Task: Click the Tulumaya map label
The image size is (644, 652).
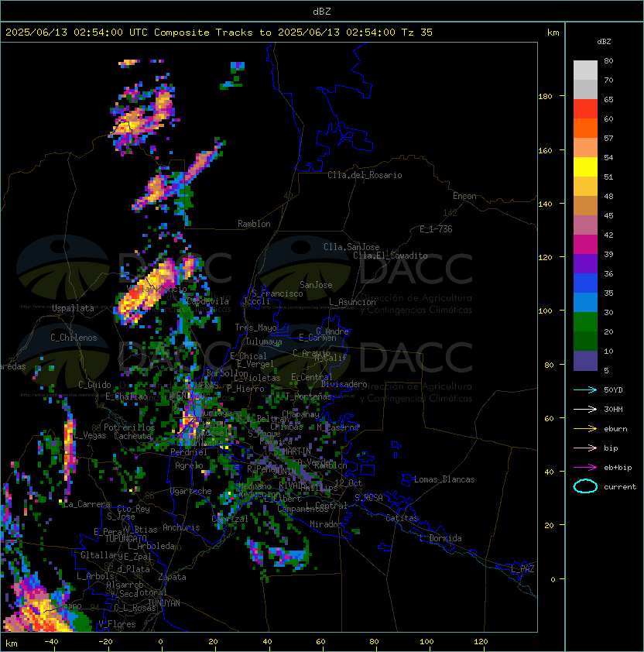Action: point(264,341)
